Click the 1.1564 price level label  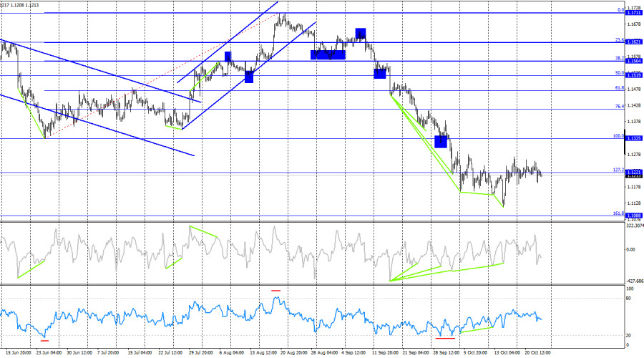point(634,61)
